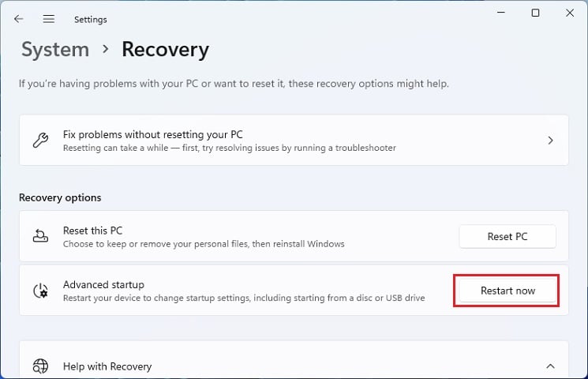Click the Advanced startup title text
This screenshot has height=379, width=588.
[103, 284]
